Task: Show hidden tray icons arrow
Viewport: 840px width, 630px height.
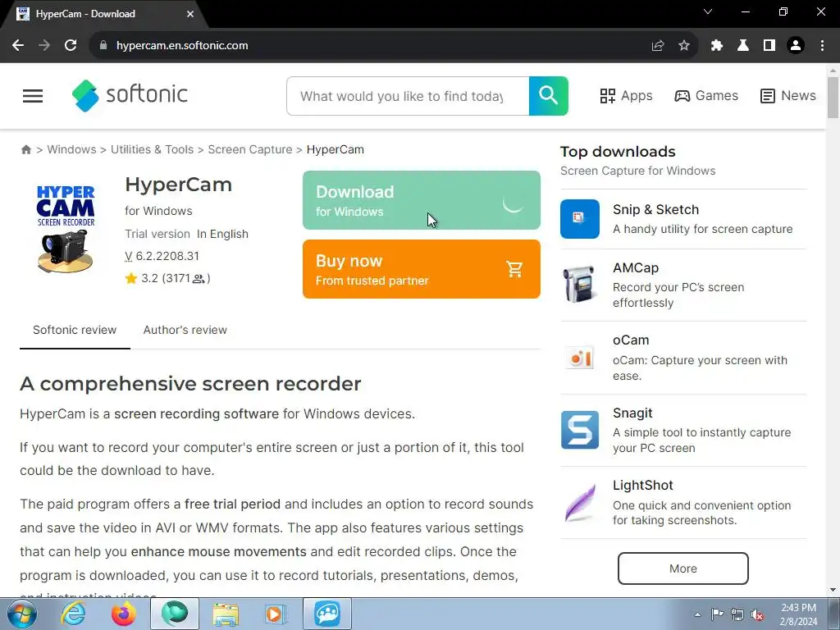Action: [697, 614]
